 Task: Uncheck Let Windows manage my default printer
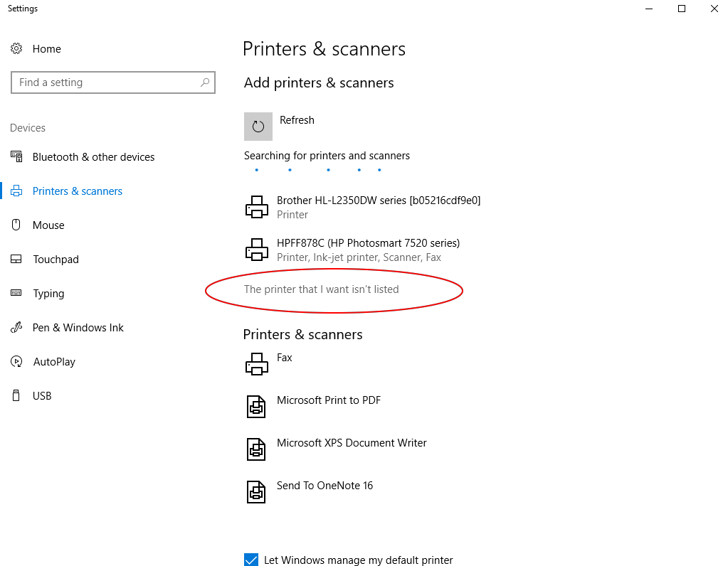(251, 560)
